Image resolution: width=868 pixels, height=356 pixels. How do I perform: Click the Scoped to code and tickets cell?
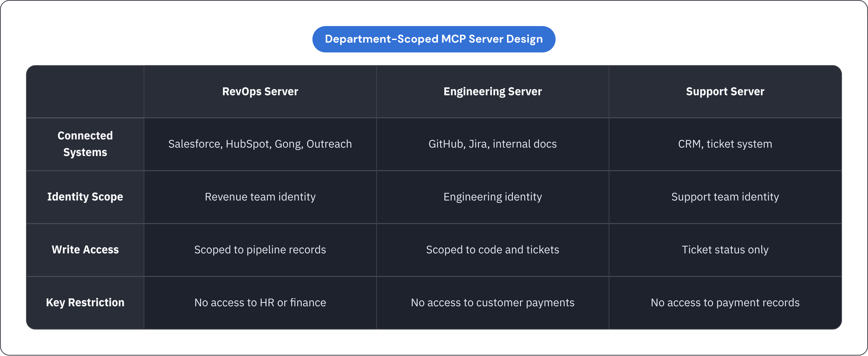coord(493,250)
